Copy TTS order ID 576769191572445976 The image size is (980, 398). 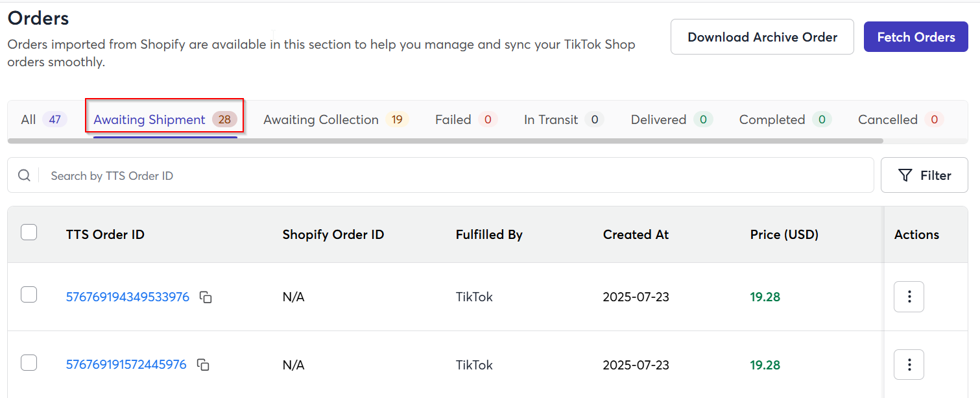203,365
